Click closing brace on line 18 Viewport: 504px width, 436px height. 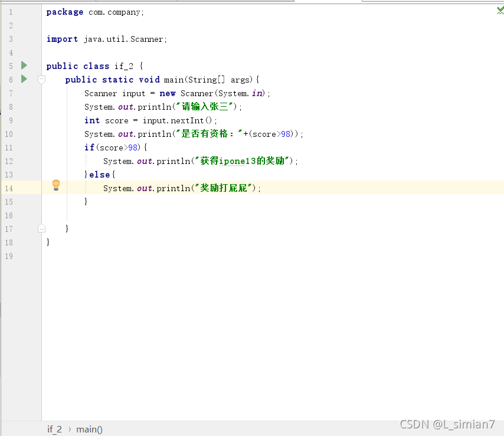point(48,242)
